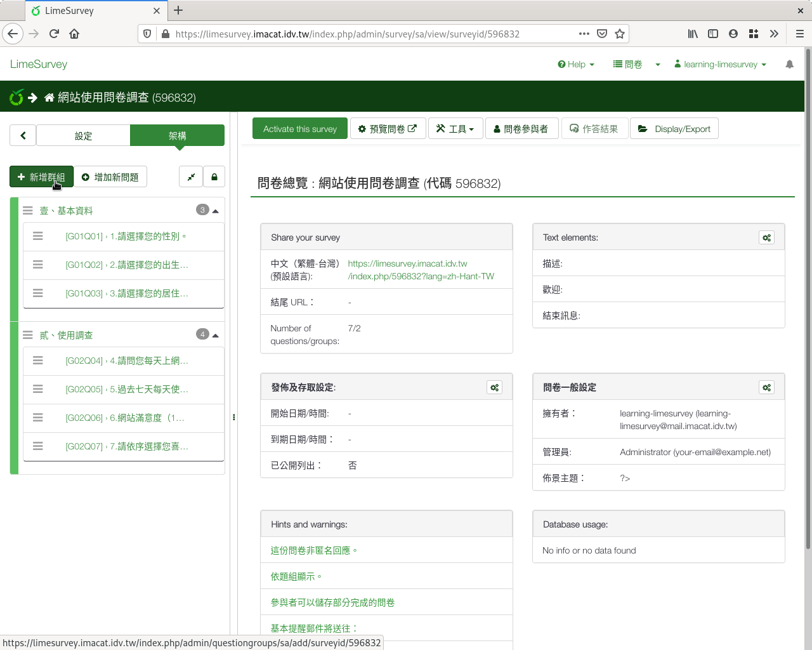The height and width of the screenshot is (650, 812).
Task: Open the Pocket save icon
Action: (602, 34)
